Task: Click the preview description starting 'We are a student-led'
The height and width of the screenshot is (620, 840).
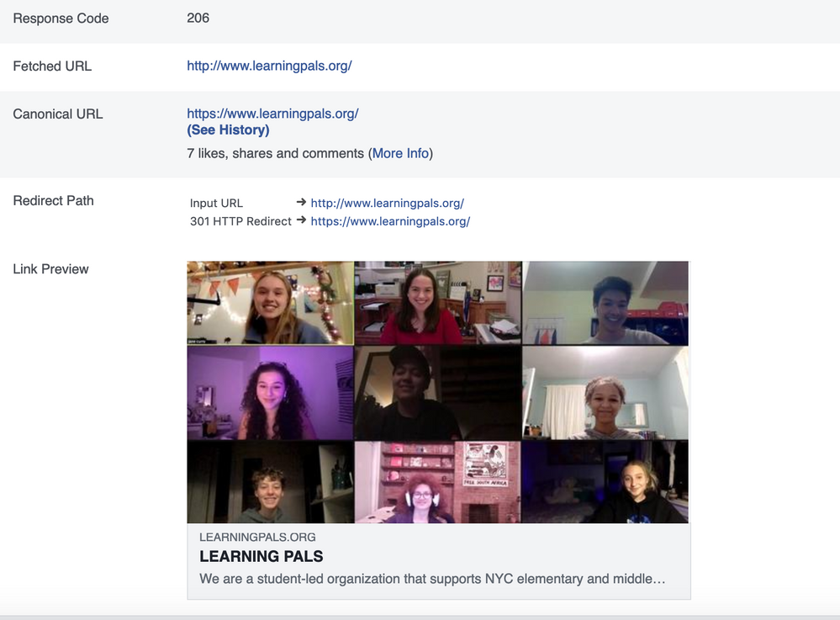Action: pyautogui.click(x=432, y=579)
